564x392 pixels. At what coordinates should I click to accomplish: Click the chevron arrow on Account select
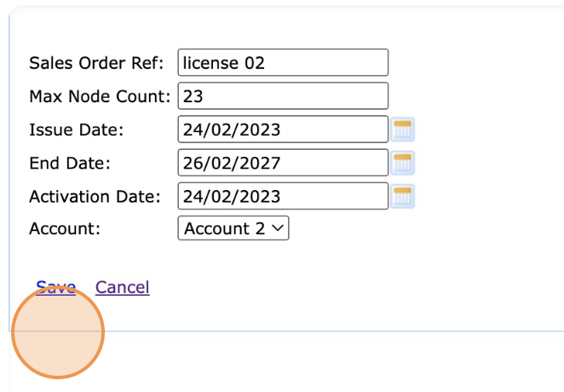click(278, 228)
